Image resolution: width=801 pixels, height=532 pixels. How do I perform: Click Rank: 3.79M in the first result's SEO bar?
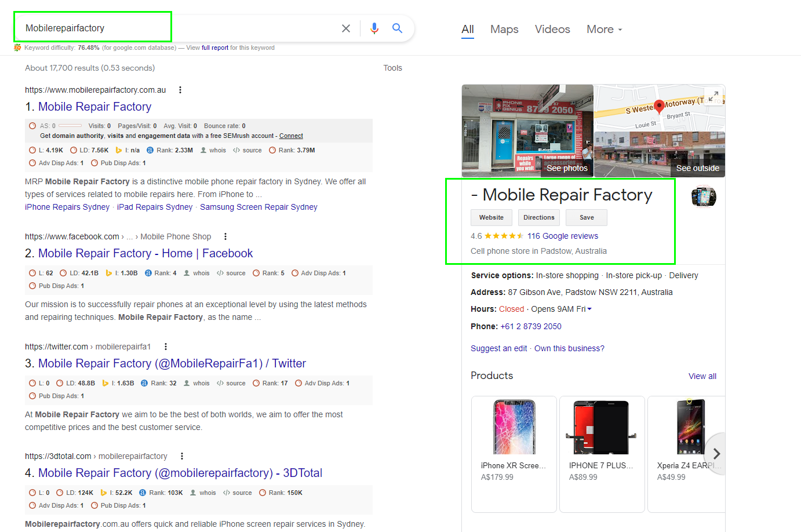click(x=292, y=150)
